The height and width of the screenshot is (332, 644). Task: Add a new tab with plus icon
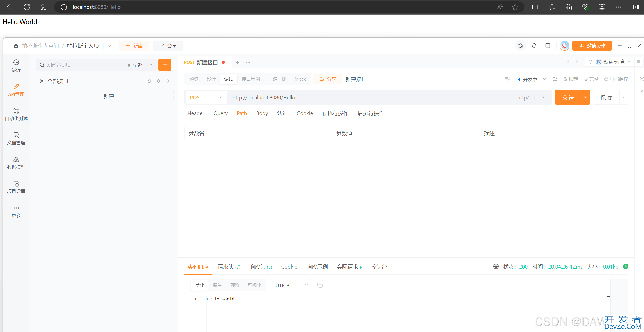[x=238, y=62]
